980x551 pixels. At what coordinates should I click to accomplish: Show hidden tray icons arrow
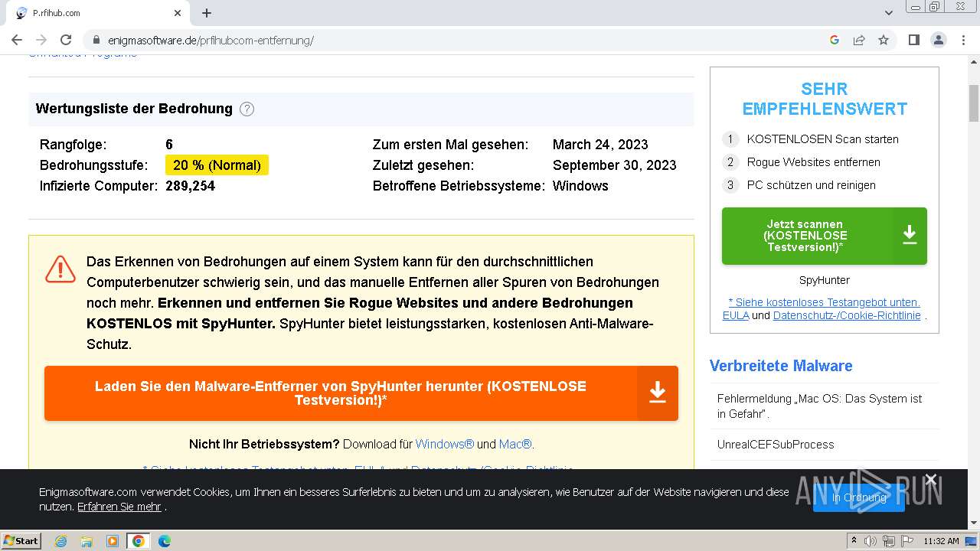tap(854, 541)
